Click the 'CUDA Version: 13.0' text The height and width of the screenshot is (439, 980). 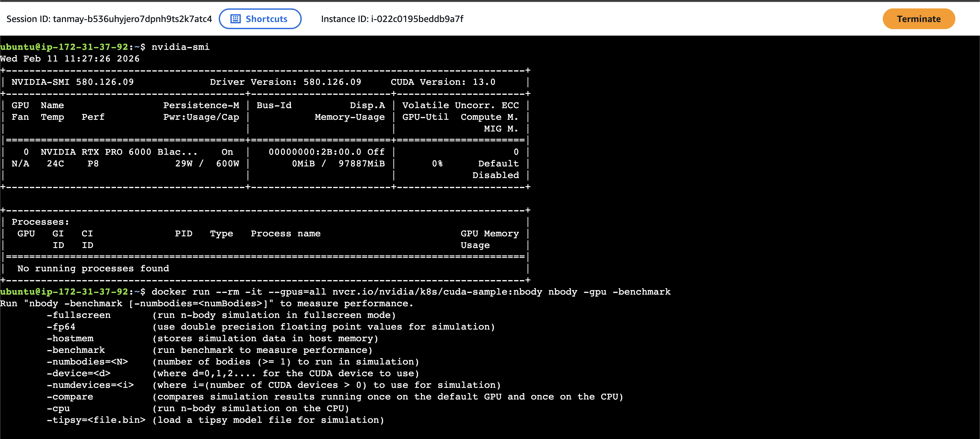coord(443,82)
